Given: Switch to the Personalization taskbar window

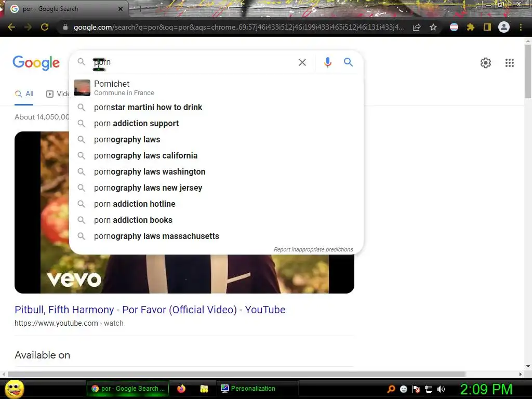Looking at the screenshot, I should tap(257, 389).
